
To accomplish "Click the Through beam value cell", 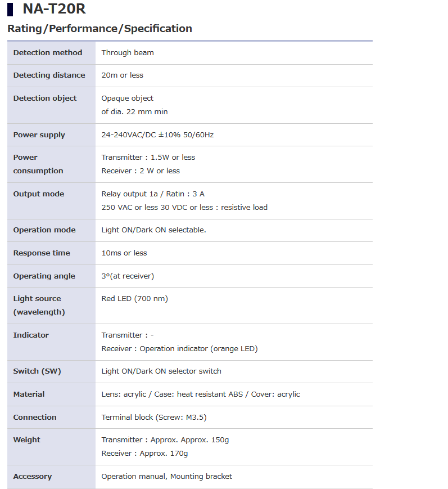I will [128, 53].
